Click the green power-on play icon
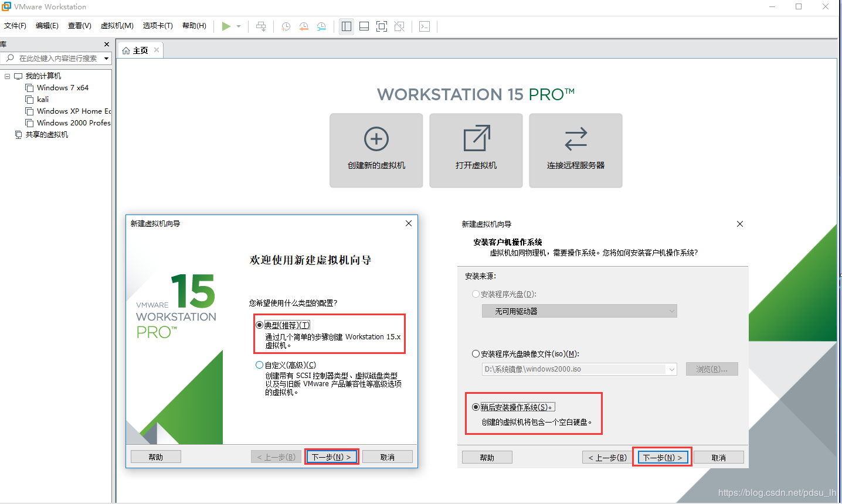 (226, 26)
